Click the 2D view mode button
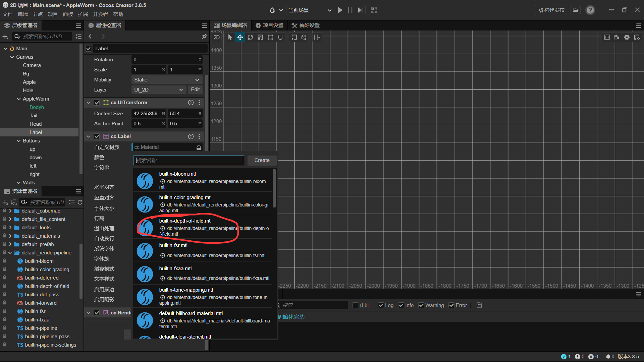The image size is (644, 362). tap(216, 37)
